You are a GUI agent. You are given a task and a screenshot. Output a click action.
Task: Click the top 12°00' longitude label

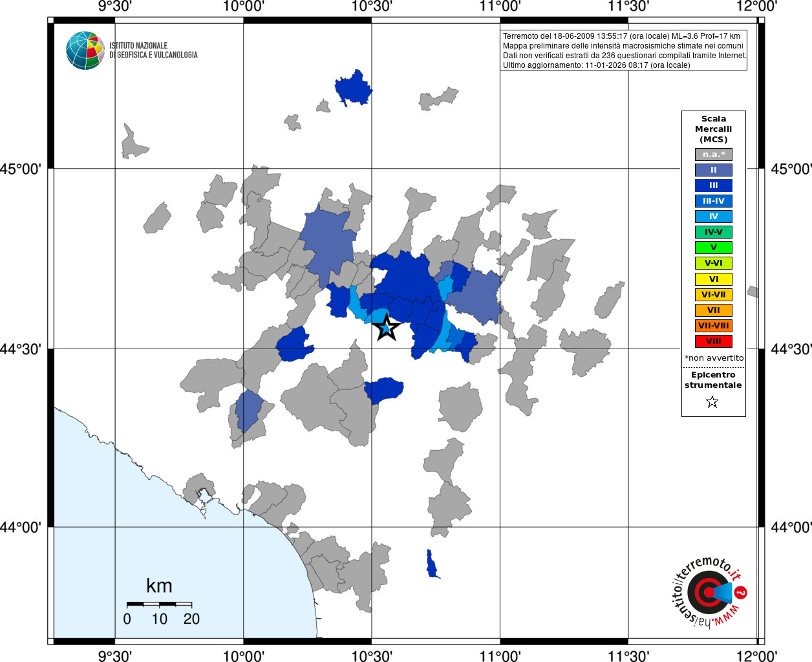click(757, 6)
